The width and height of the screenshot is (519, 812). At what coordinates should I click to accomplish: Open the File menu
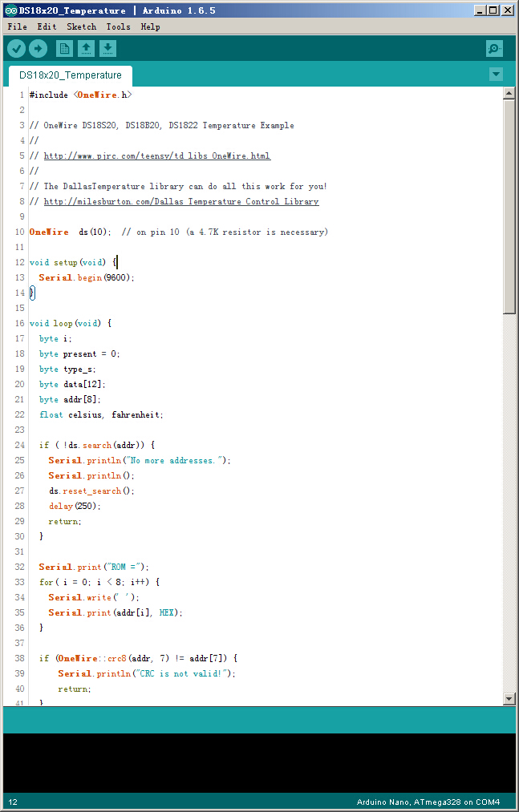click(17, 26)
